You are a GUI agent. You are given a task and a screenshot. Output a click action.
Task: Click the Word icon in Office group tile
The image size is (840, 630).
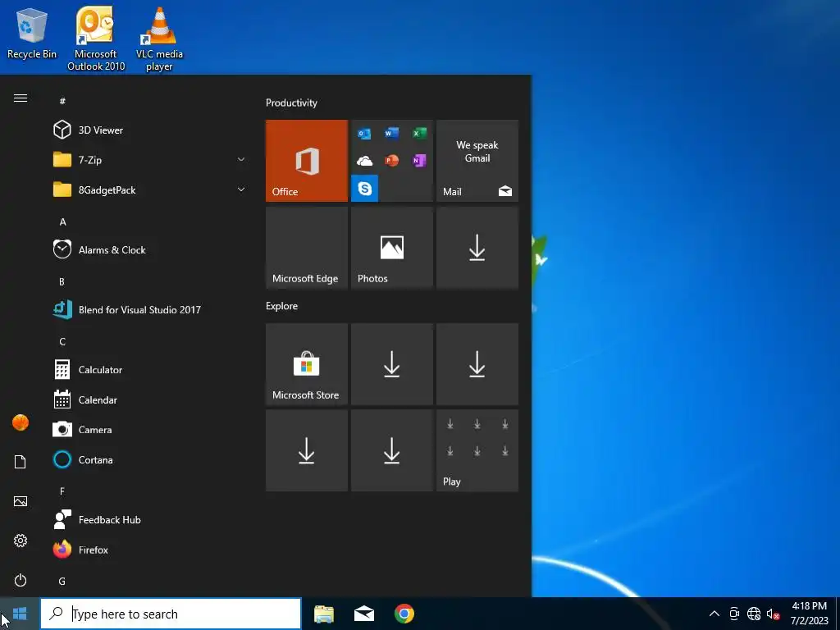pyautogui.click(x=391, y=133)
